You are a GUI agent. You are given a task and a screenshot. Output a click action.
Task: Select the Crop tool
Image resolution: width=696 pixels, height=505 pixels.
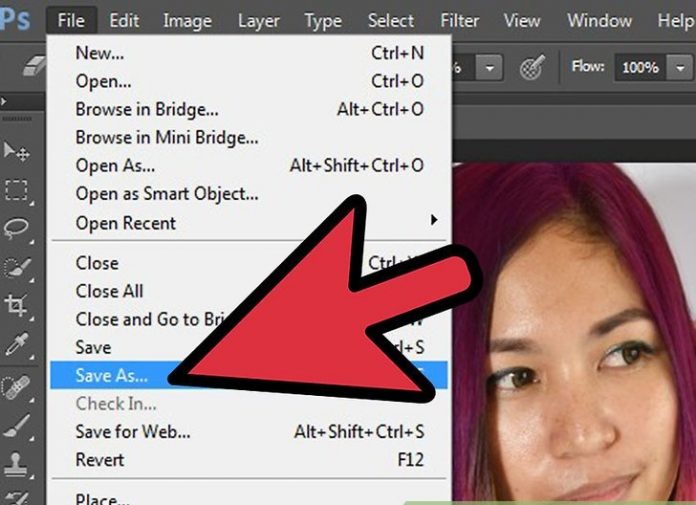(16, 306)
